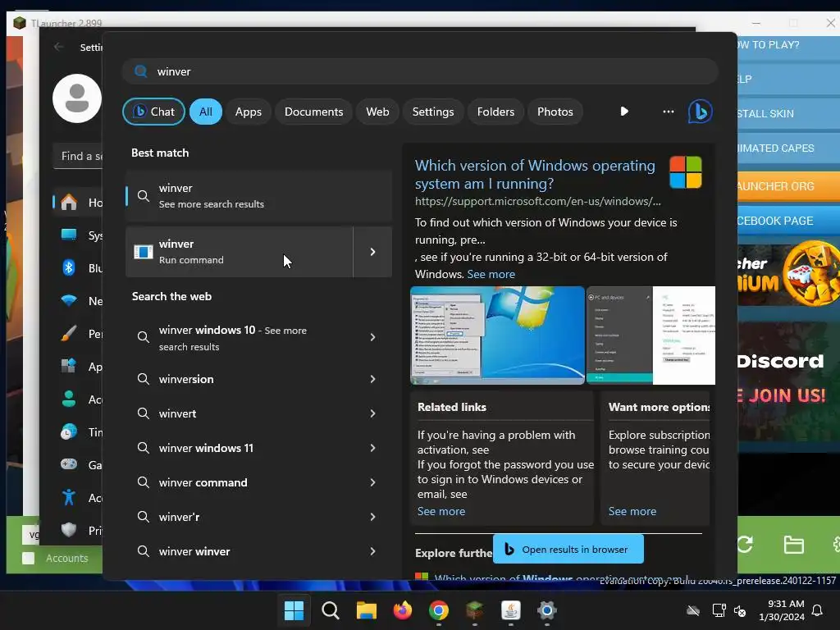This screenshot has width=840, height=630.
Task: Open Accounts person icon in Settings sidebar
Action: 69,399
